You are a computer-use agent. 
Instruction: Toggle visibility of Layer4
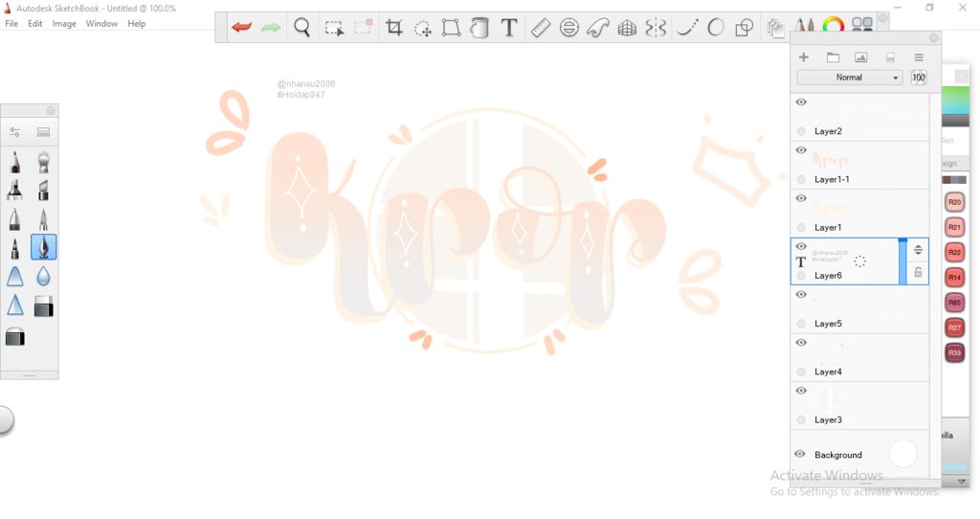(x=801, y=343)
